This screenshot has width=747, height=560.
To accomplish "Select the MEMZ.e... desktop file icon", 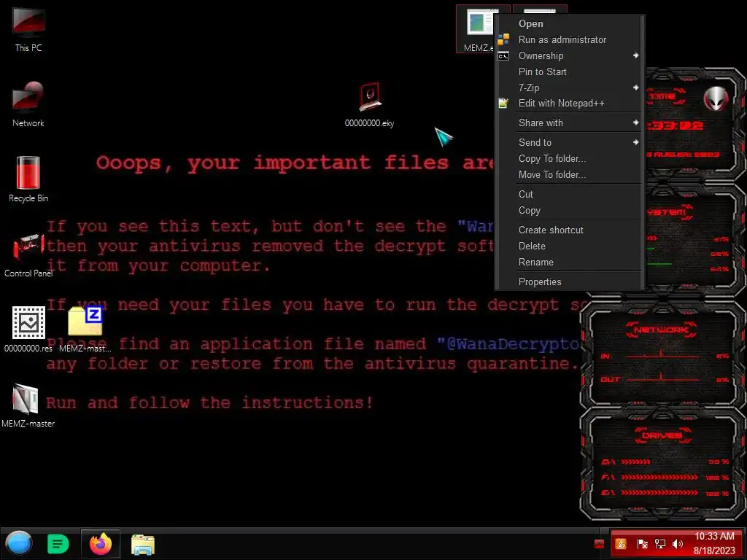I will 476,28.
